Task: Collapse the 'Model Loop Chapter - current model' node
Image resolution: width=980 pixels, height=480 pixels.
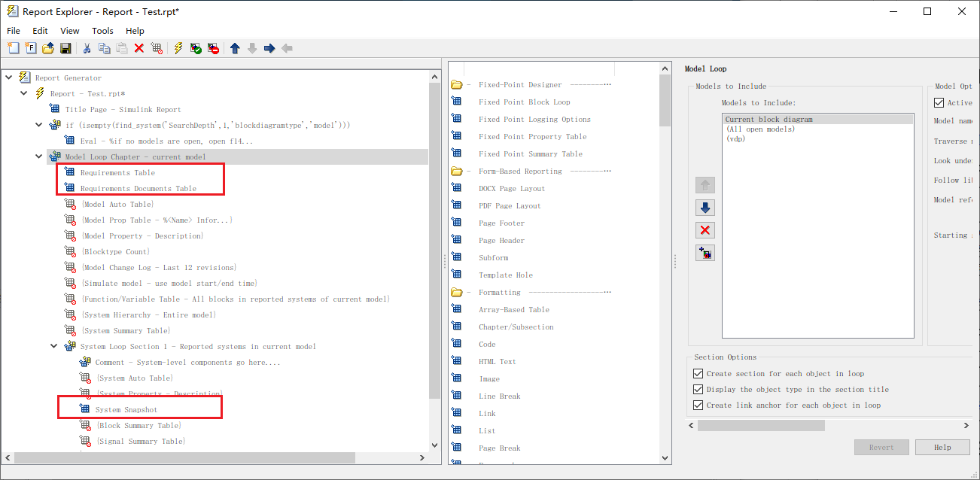Action: point(38,156)
